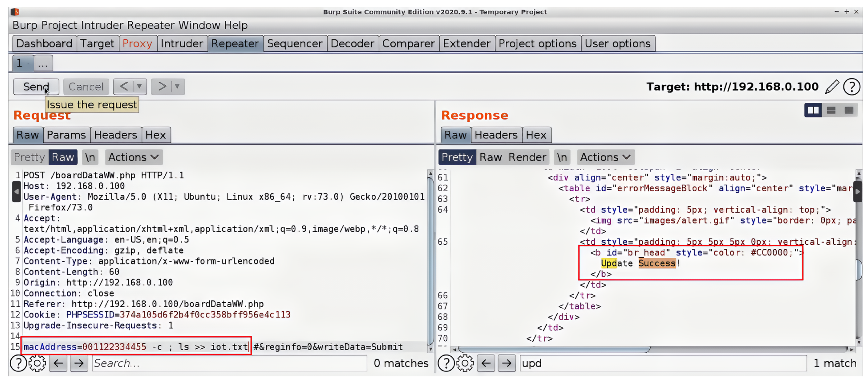This screenshot has width=868, height=383.
Task: Click the request Search input field
Action: 229,363
